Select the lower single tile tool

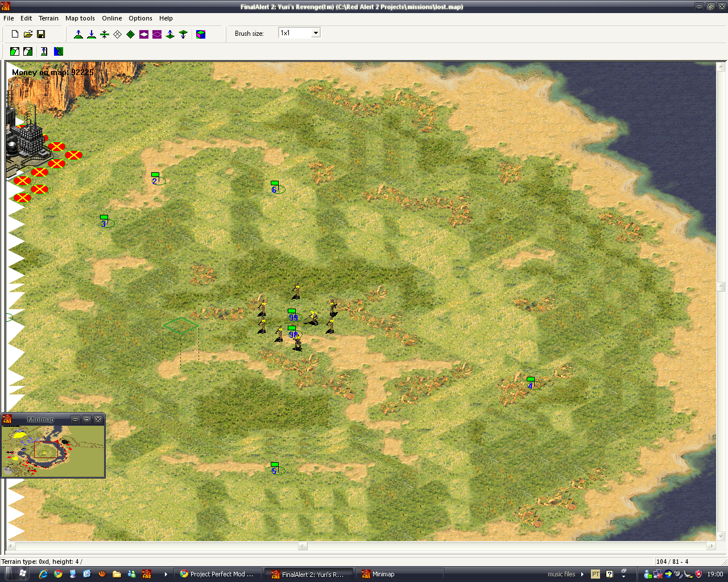183,34
